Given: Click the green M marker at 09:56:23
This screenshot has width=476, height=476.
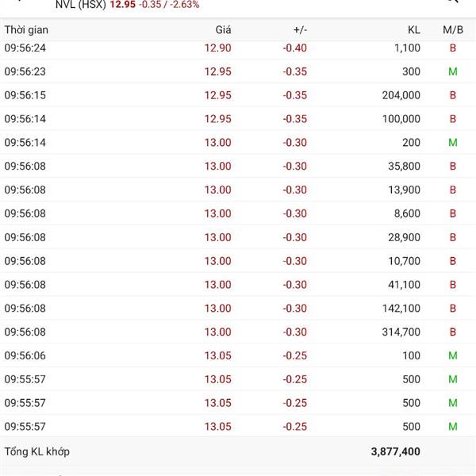Looking at the screenshot, I should 453,71.
